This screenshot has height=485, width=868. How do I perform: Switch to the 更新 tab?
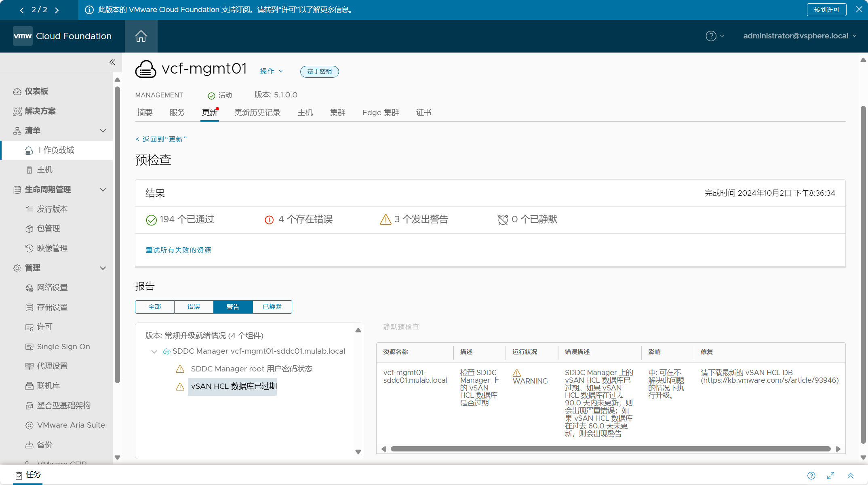(x=210, y=112)
